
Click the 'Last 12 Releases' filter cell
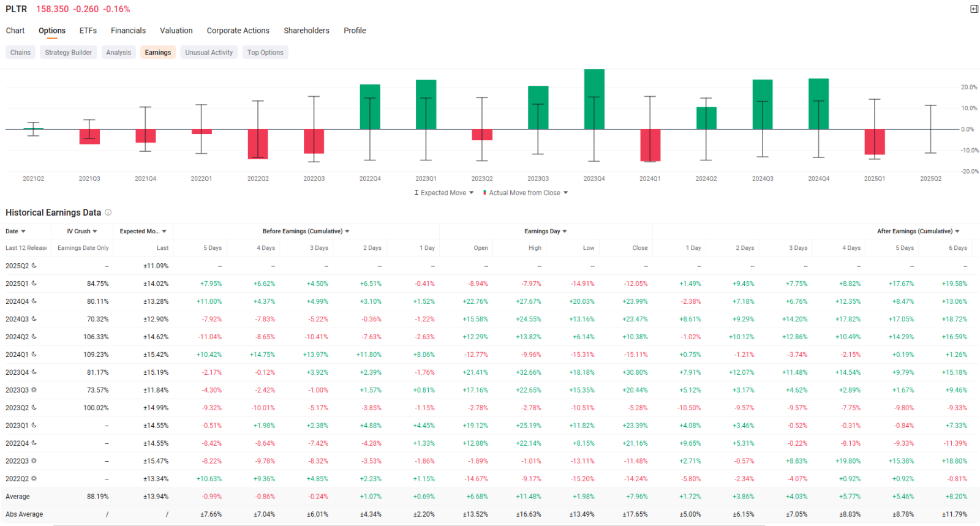(26, 248)
